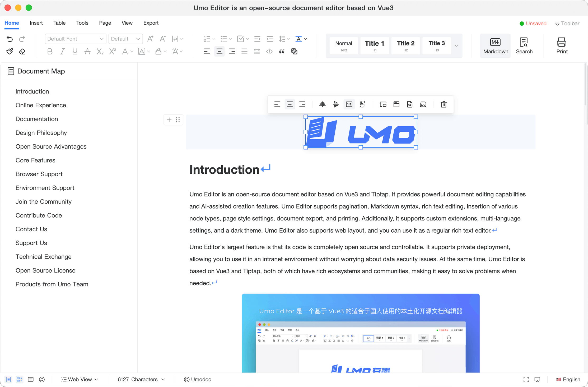Click the English language selector
The image size is (588, 387).
568,379
